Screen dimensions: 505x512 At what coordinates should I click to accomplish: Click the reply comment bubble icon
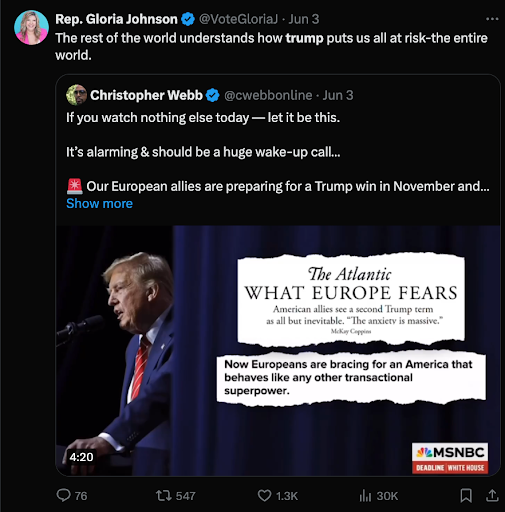pyautogui.click(x=63, y=495)
